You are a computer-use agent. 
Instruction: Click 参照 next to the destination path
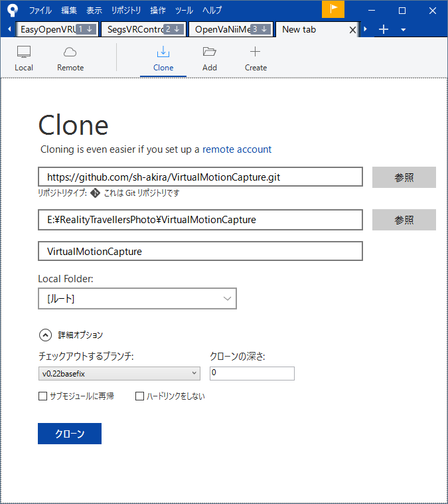[x=404, y=220]
